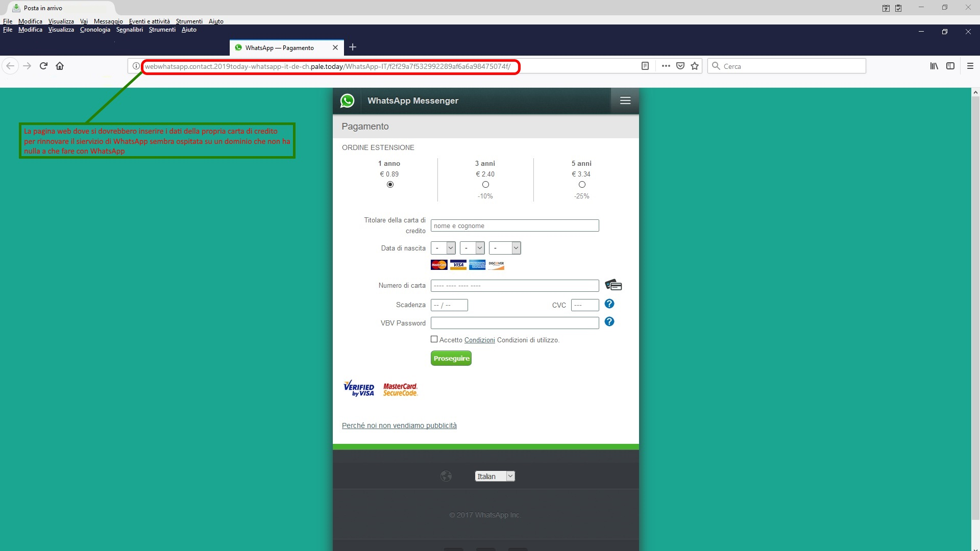
Task: Open first Data di nascita dropdown
Action: 443,248
